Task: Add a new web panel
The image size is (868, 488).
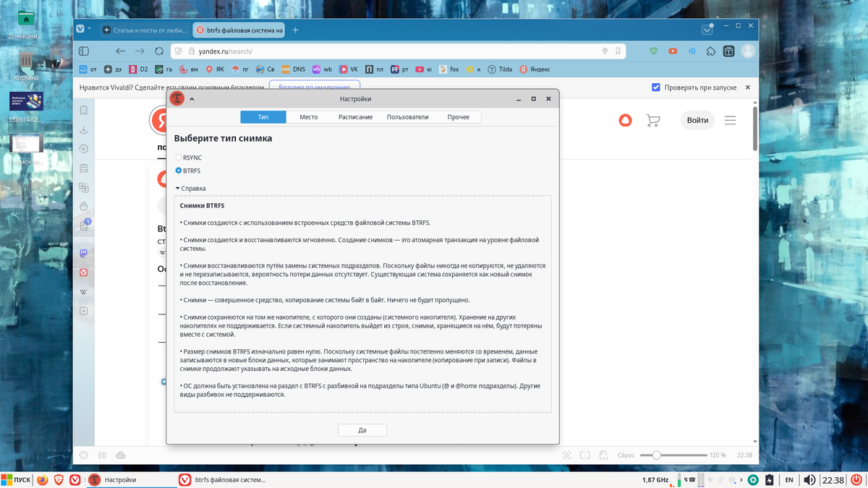Action: [84, 311]
